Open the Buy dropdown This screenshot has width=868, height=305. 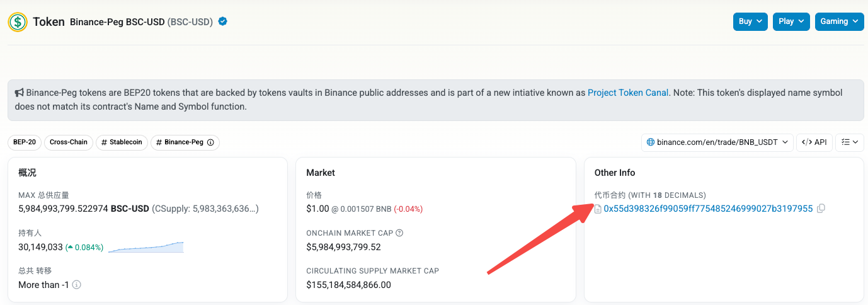tap(750, 21)
